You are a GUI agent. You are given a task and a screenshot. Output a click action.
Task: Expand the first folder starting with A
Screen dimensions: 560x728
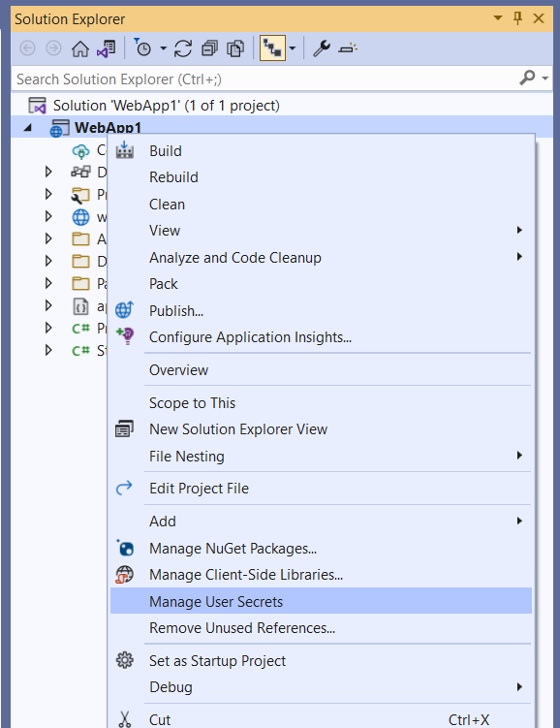[x=48, y=238]
